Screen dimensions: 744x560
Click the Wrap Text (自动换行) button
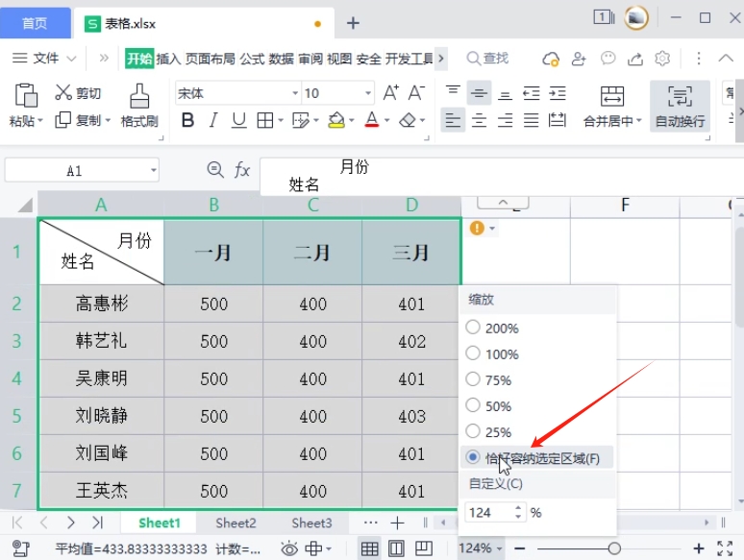coord(680,96)
